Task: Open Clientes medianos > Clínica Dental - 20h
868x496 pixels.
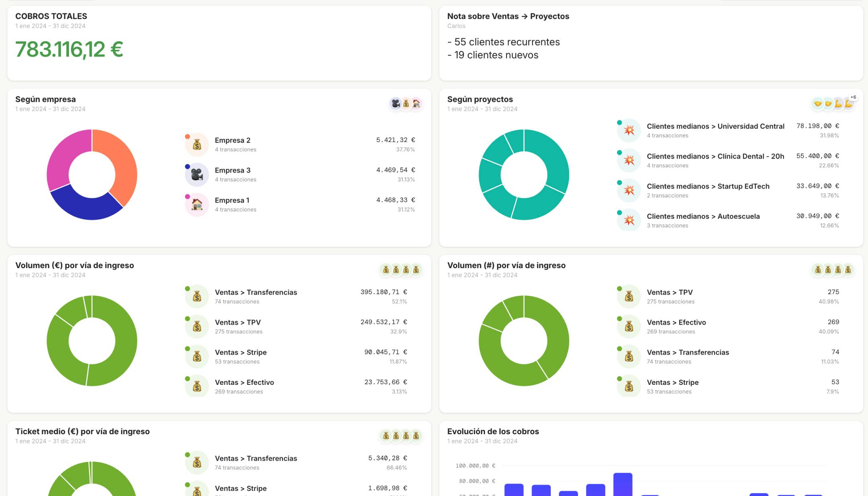Action: pyautogui.click(x=715, y=157)
